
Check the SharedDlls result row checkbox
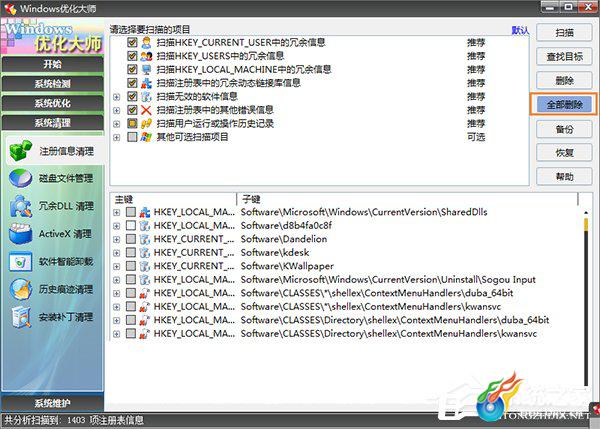[131, 212]
